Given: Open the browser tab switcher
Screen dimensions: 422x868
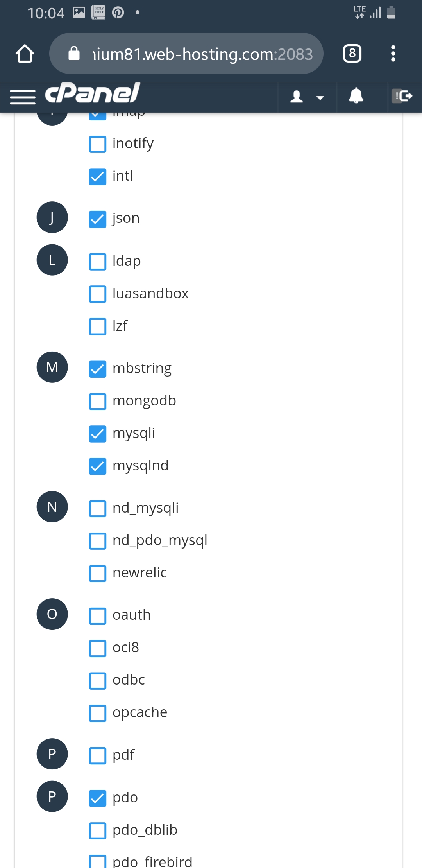Looking at the screenshot, I should pyautogui.click(x=352, y=54).
